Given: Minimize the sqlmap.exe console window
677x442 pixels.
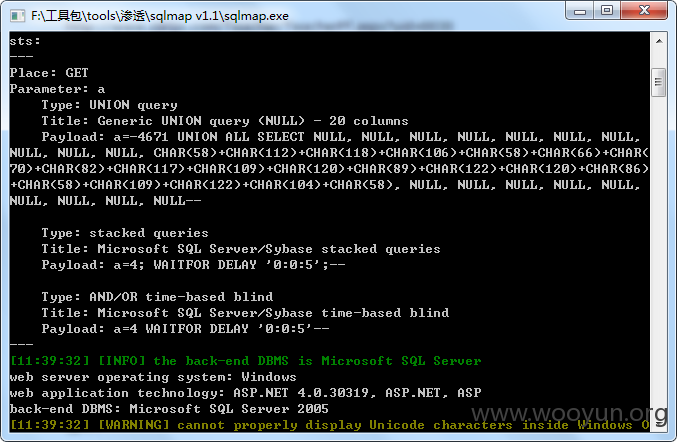Looking at the screenshot, I should [x=579, y=10].
